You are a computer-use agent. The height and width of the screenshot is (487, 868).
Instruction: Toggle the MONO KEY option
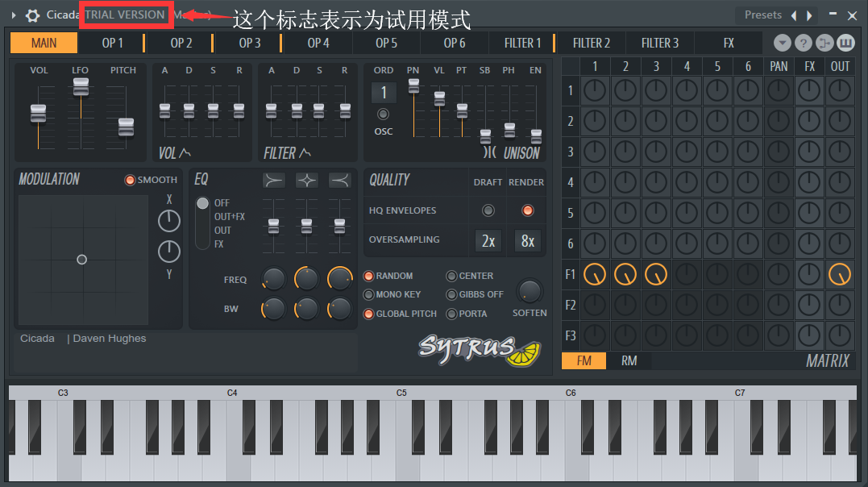click(x=368, y=295)
